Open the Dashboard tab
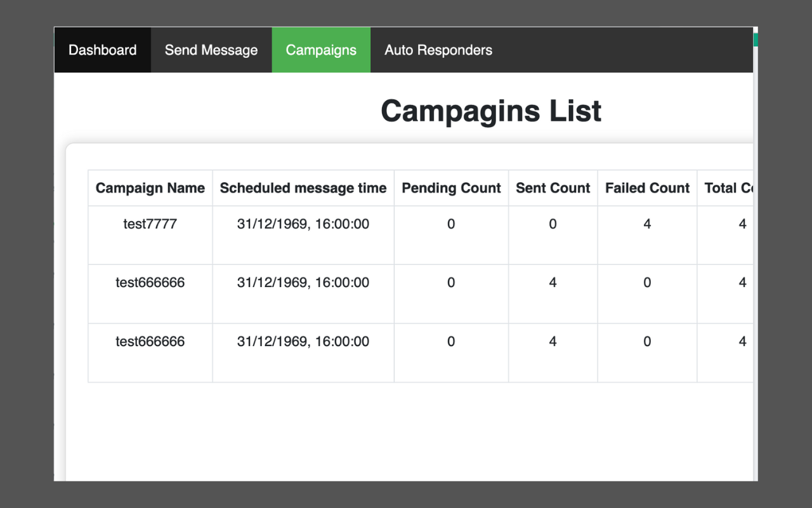This screenshot has height=508, width=812. pyautogui.click(x=102, y=50)
